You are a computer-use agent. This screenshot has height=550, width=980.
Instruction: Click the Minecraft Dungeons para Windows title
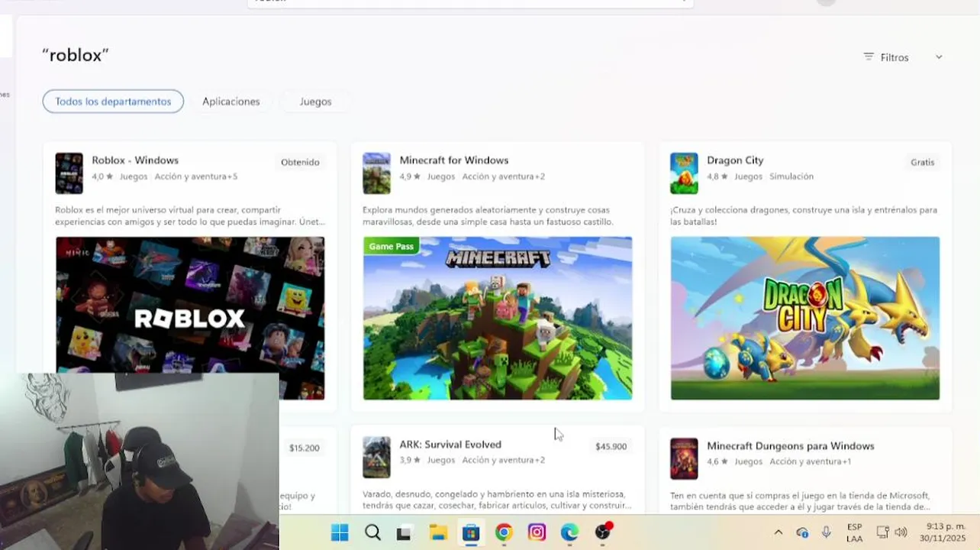(x=791, y=446)
